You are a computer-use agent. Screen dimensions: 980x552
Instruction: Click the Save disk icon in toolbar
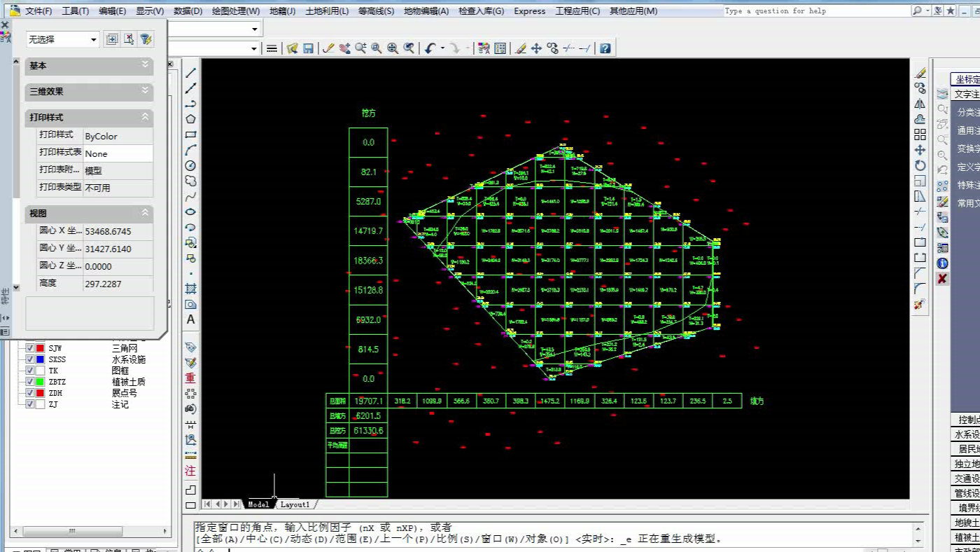[308, 48]
